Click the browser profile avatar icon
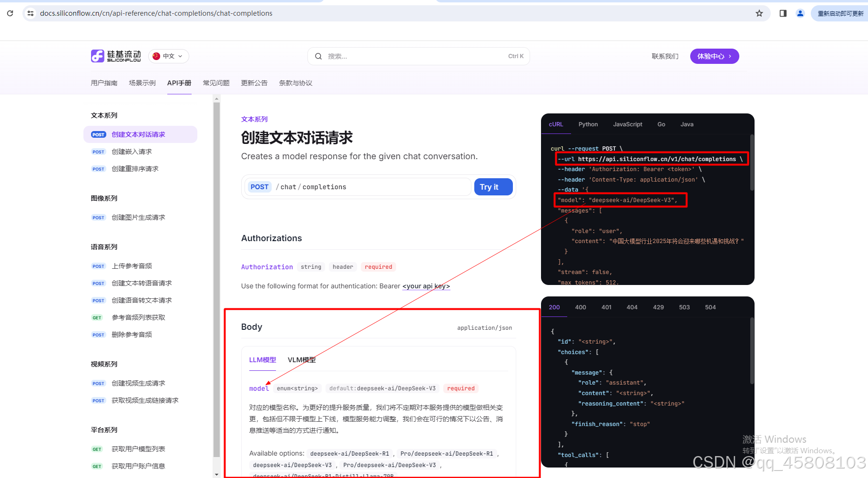 800,13
